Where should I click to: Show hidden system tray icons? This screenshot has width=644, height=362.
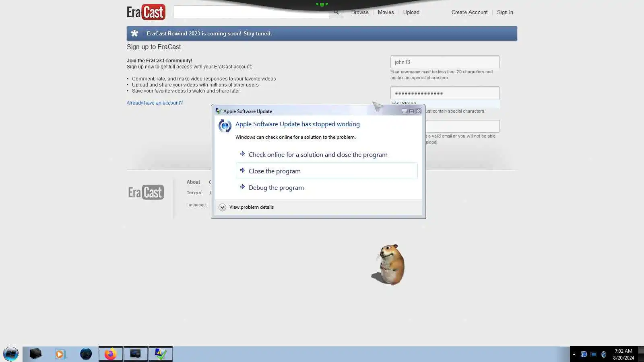574,354
